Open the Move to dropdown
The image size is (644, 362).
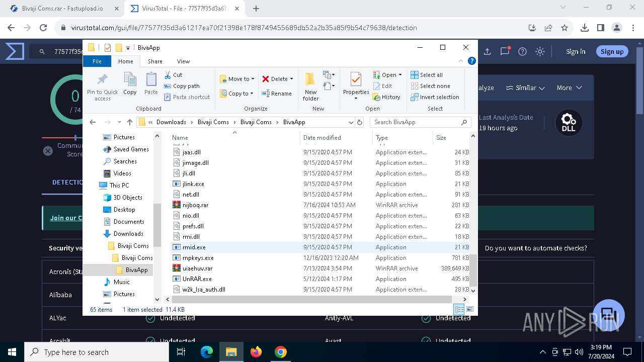coord(237,79)
